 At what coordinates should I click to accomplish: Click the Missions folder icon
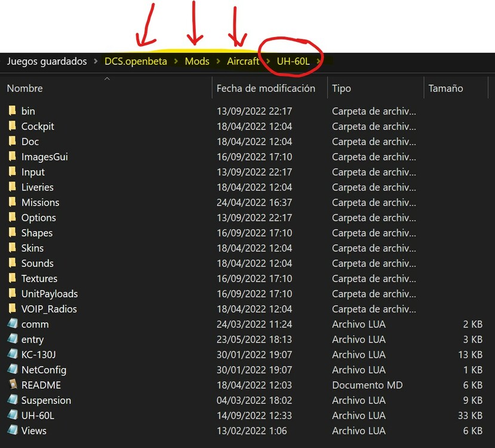coord(13,202)
